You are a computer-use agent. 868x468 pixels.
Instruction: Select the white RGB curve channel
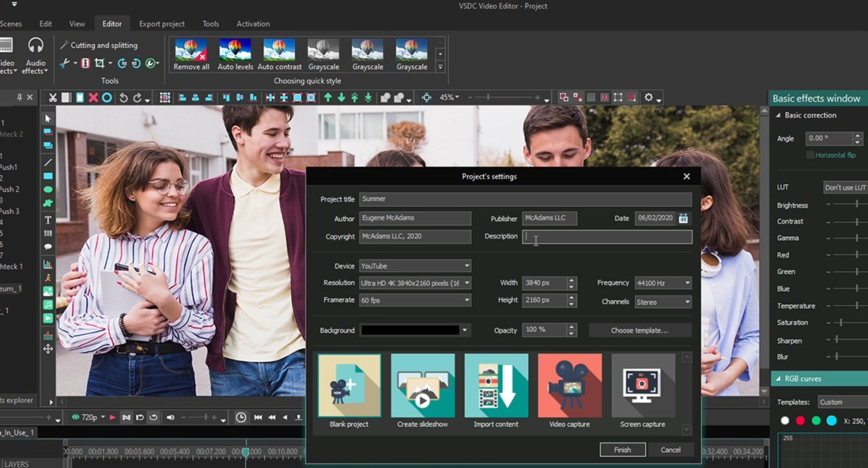[x=785, y=421]
